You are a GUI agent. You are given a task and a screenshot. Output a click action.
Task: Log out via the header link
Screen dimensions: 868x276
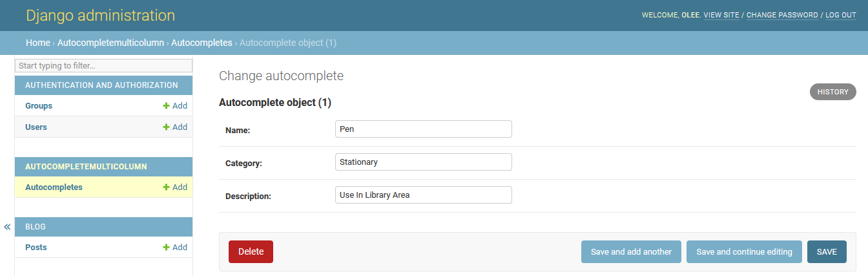841,15
